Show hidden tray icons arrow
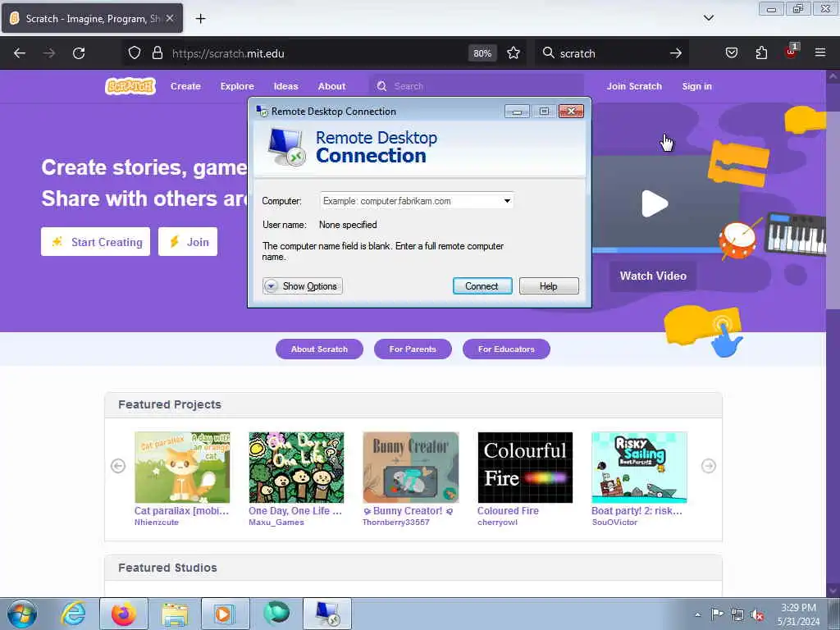 click(697, 614)
